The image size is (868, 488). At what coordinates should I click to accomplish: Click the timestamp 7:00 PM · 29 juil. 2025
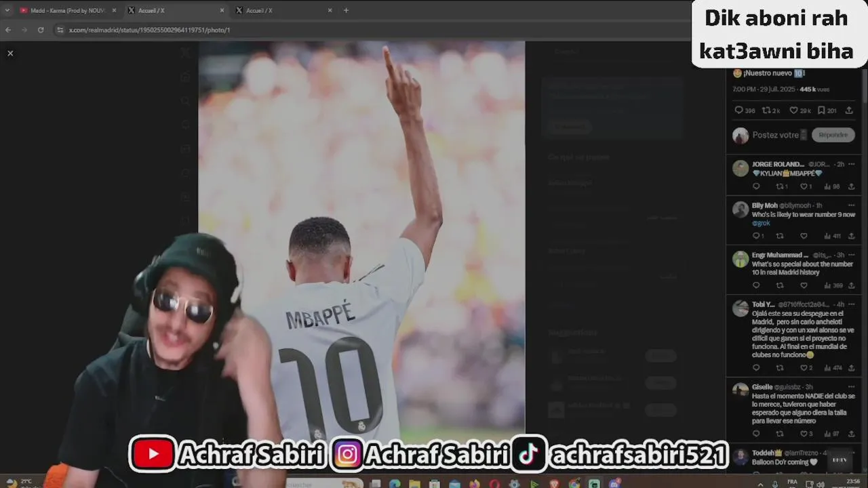(x=764, y=89)
